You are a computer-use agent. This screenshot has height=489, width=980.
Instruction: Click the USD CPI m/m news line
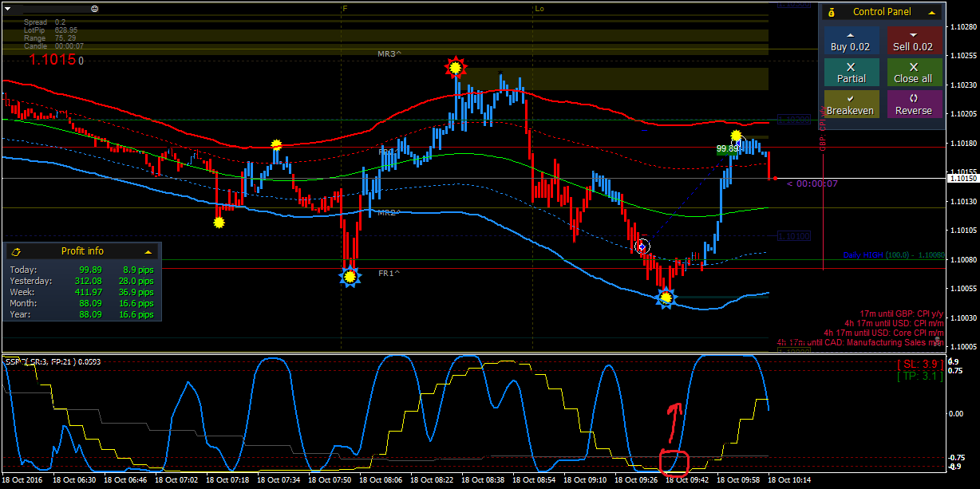[894, 323]
